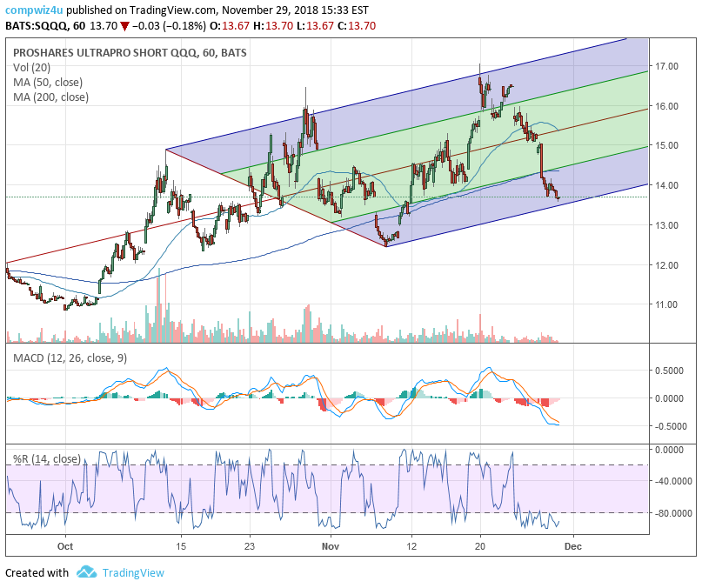Click the 17.00 price axis label
702x588 pixels.
[667, 66]
